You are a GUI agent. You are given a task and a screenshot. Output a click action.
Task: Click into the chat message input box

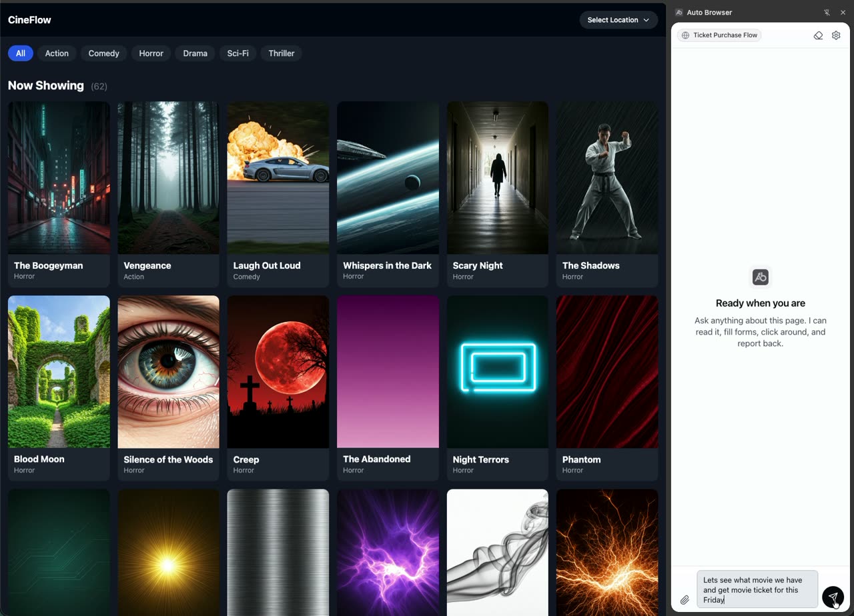point(757,589)
